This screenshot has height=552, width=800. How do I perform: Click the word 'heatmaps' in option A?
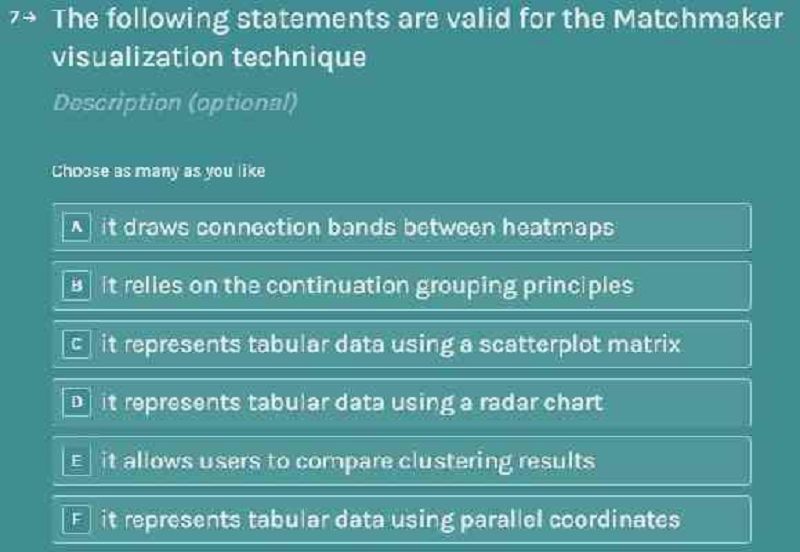click(558, 228)
